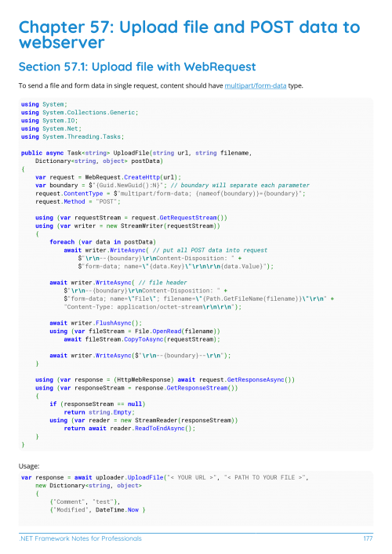
Task: Click the 'Usage:' label
Action: pyautogui.click(x=29, y=466)
